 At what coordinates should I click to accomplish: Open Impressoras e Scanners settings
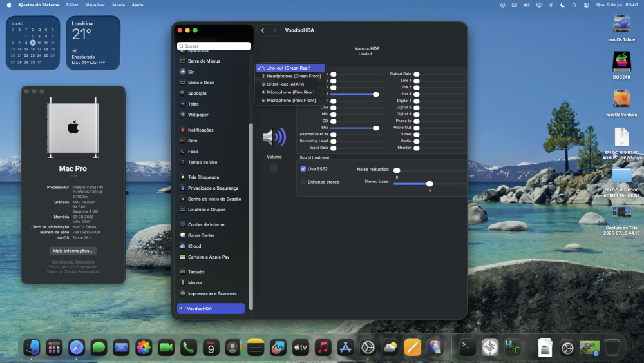tap(211, 293)
